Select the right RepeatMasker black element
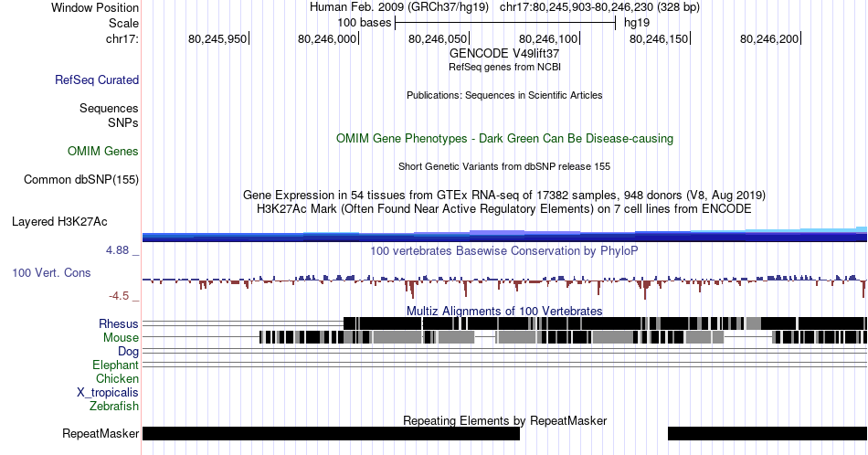Screen dimensions: 868x455 [767, 433]
